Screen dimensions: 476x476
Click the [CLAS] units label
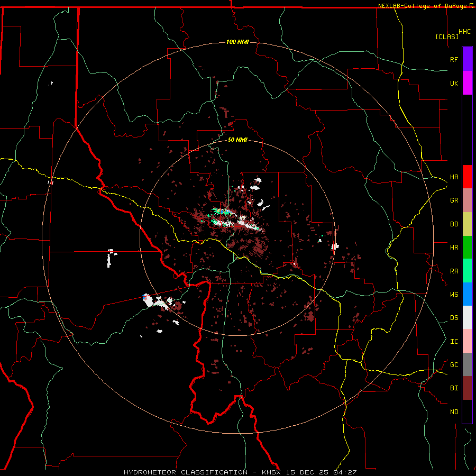coord(447,36)
